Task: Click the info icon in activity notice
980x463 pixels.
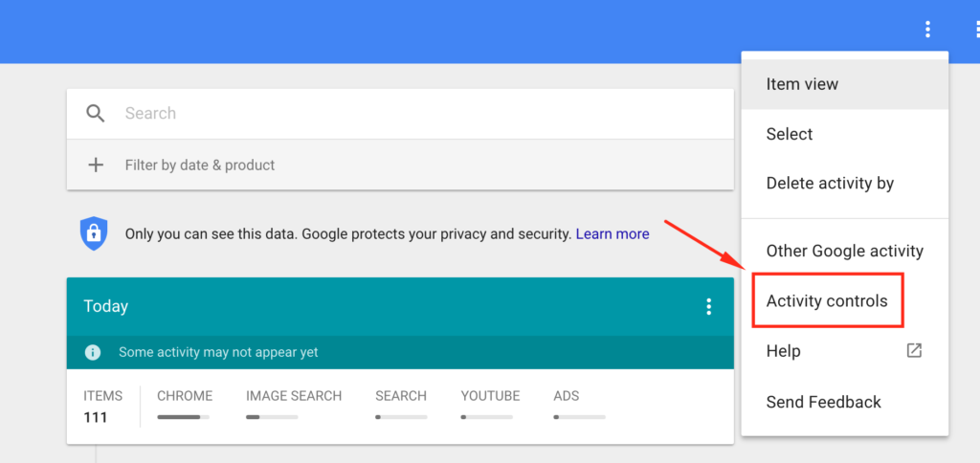Action: pyautogui.click(x=93, y=352)
